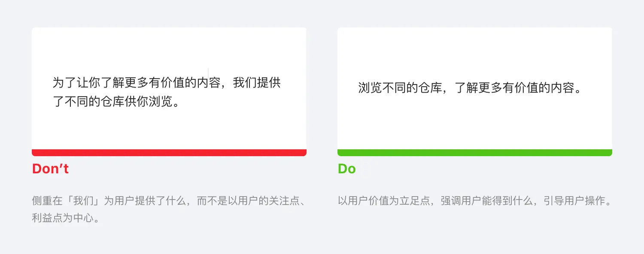Screen dimensions: 644x254
Task: Click the text "强调用户能得到什么"
Action: tap(482, 201)
